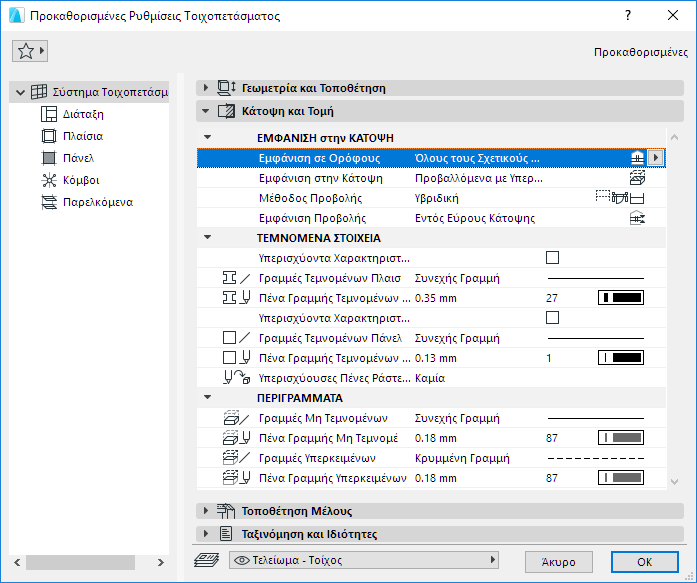Open the Τελείωμα - Τοίχος layer dropdown
This screenshot has height=583, width=697.
tap(364, 560)
